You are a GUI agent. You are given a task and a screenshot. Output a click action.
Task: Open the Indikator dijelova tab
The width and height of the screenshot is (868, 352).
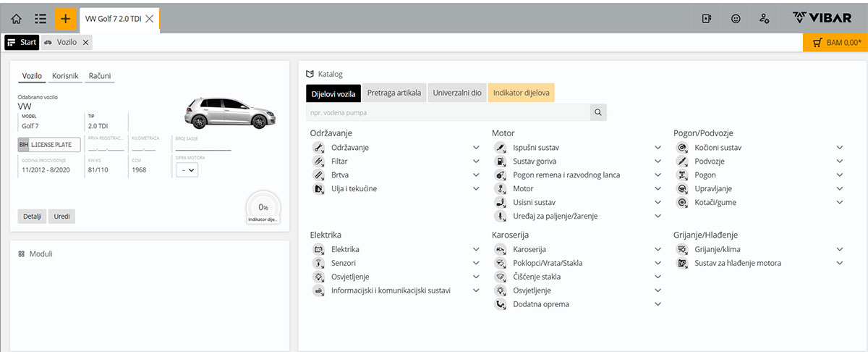click(522, 93)
